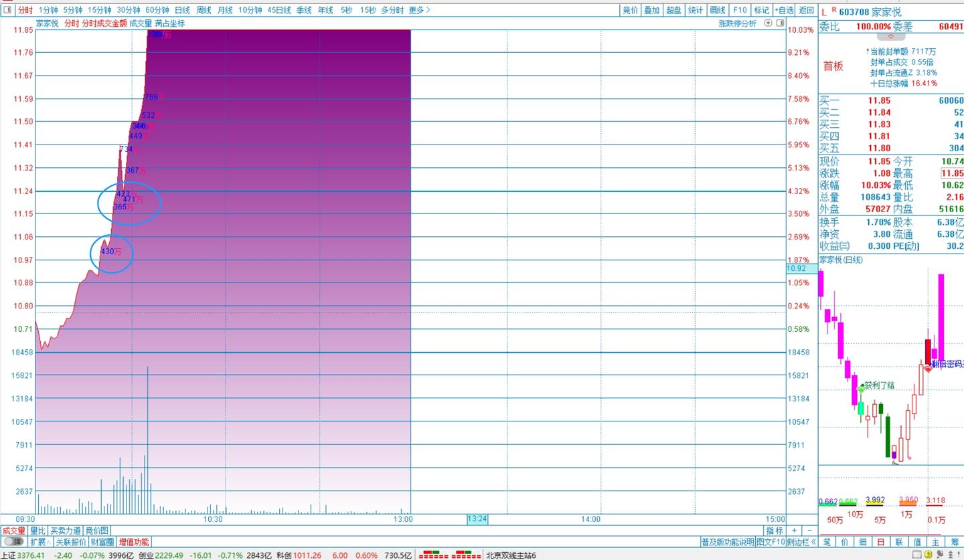
Task: Select the 值 sidebar tab
Action: (917, 542)
